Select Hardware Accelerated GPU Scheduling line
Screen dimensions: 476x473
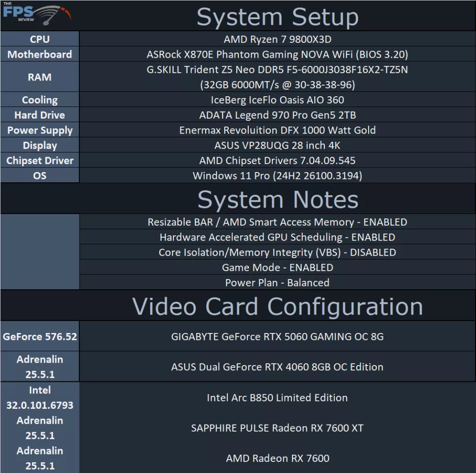click(x=278, y=237)
